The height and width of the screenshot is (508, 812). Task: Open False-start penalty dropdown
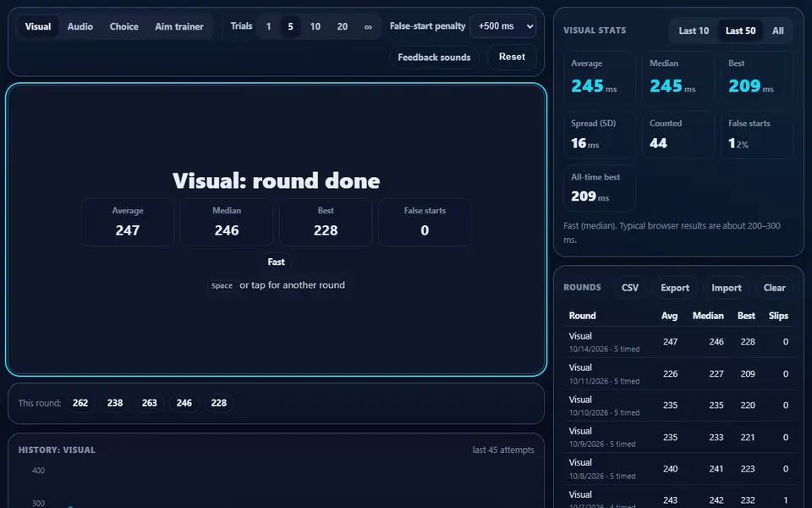pyautogui.click(x=502, y=26)
